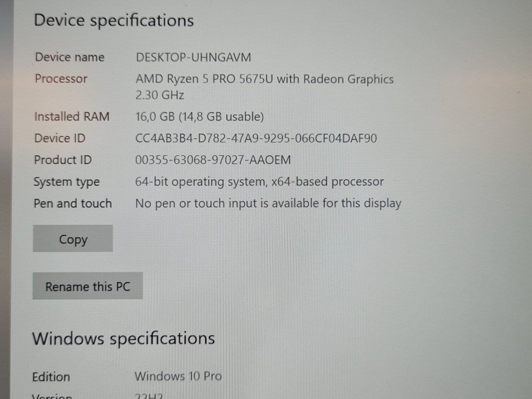Click the Pen and touch label

73,203
